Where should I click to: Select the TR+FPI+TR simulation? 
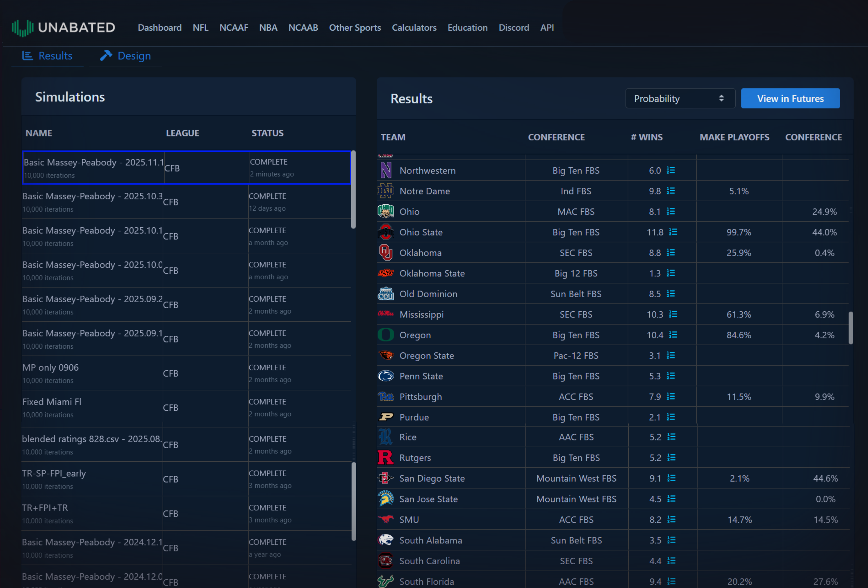pos(186,514)
